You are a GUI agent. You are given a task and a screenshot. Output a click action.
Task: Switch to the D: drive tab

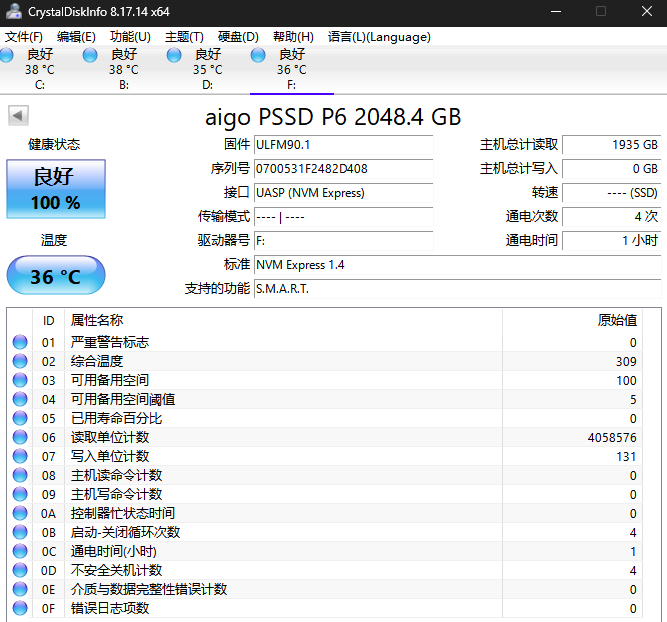tap(208, 69)
